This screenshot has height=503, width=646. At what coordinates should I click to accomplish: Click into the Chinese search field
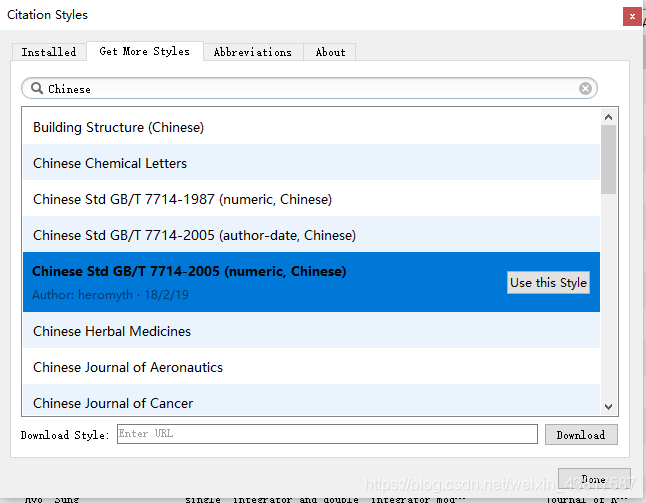pyautogui.click(x=309, y=88)
